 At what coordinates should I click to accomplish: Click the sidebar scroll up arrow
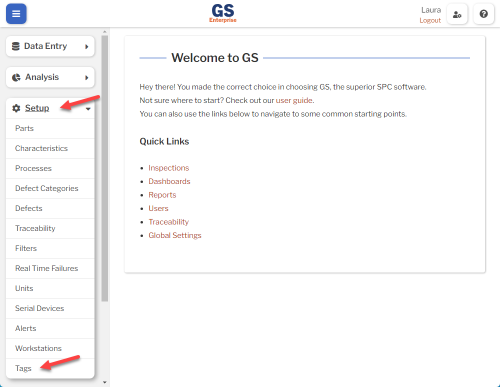coord(105,32)
